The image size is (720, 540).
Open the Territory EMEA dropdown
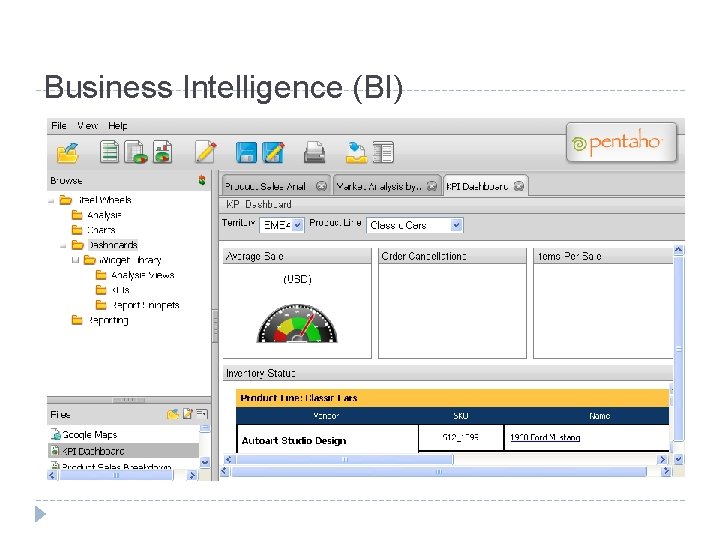(281, 225)
